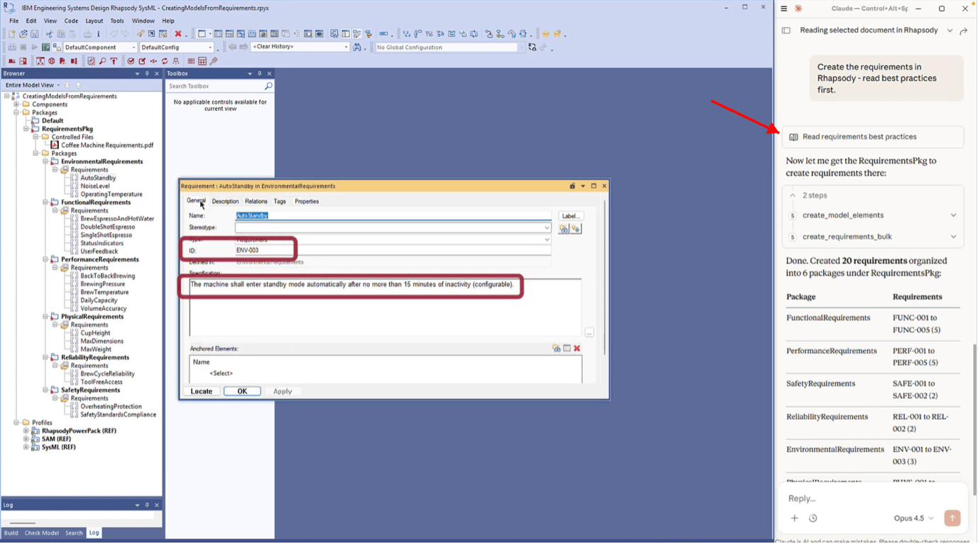Click the ellipsis button below Specification box
This screenshot has width=980, height=544.
(x=589, y=332)
